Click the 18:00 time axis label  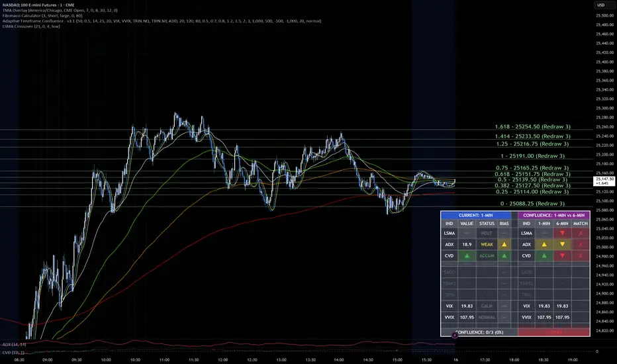point(514,359)
